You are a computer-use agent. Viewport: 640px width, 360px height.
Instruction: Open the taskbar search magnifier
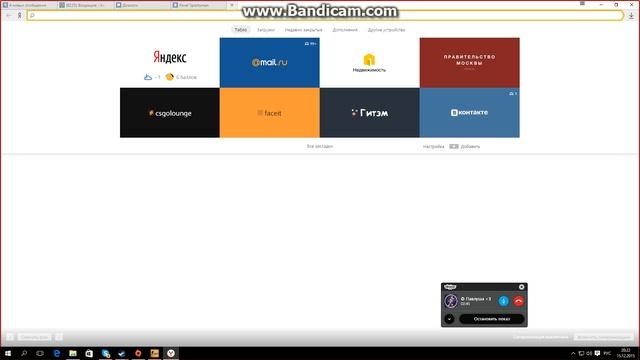(x=24, y=353)
